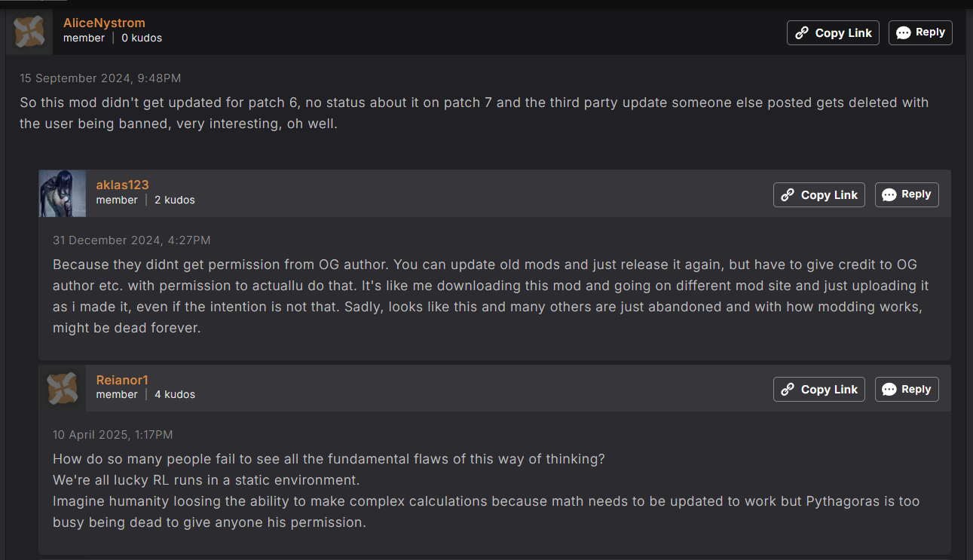Click the speech bubble icon on AliceNystrom's comment

click(x=903, y=33)
